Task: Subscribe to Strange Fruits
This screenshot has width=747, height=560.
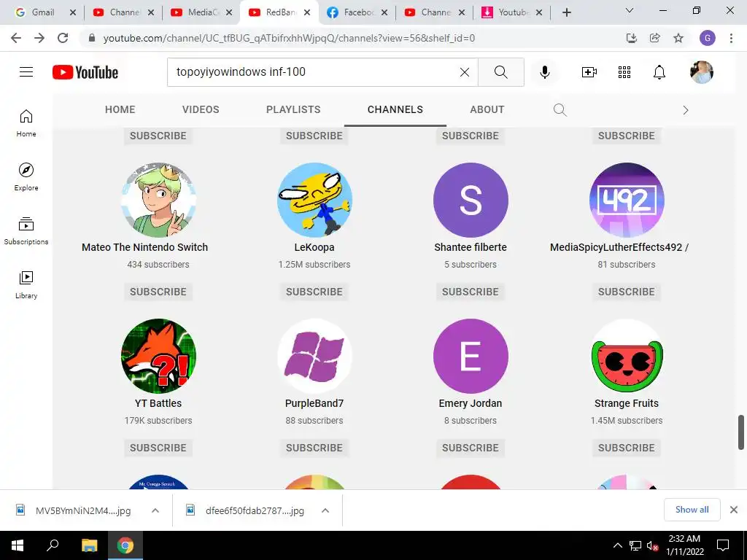Action: coord(627,448)
